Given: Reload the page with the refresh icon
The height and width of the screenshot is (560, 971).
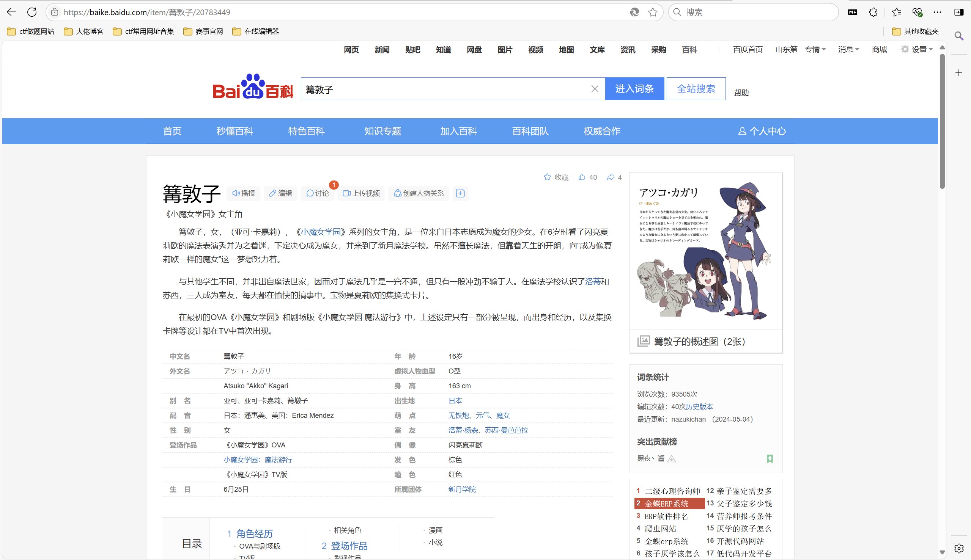Looking at the screenshot, I should 32,12.
